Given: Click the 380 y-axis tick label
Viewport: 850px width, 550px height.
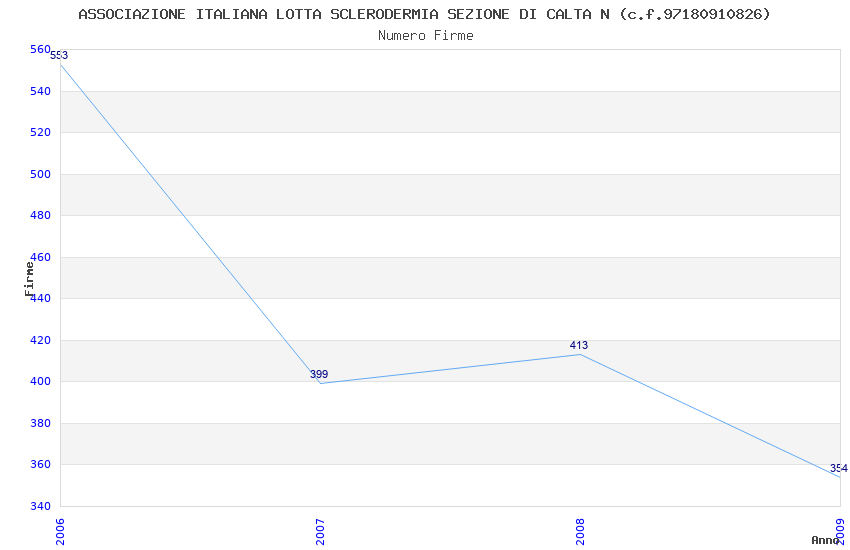Looking at the screenshot, I should click(x=40, y=423).
